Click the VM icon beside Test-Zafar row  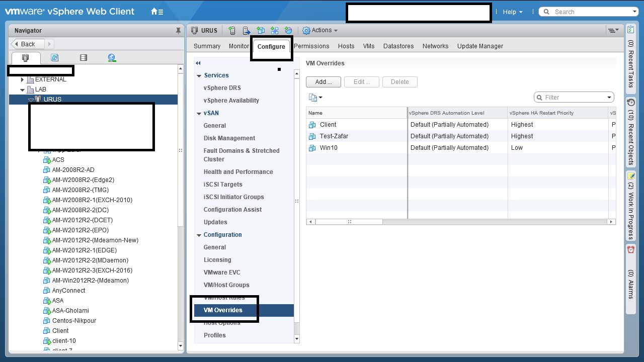pos(312,136)
